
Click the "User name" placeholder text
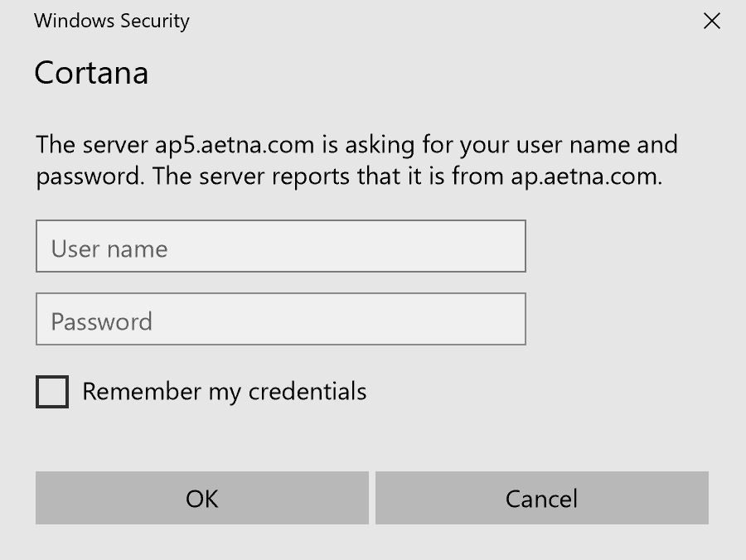109,249
